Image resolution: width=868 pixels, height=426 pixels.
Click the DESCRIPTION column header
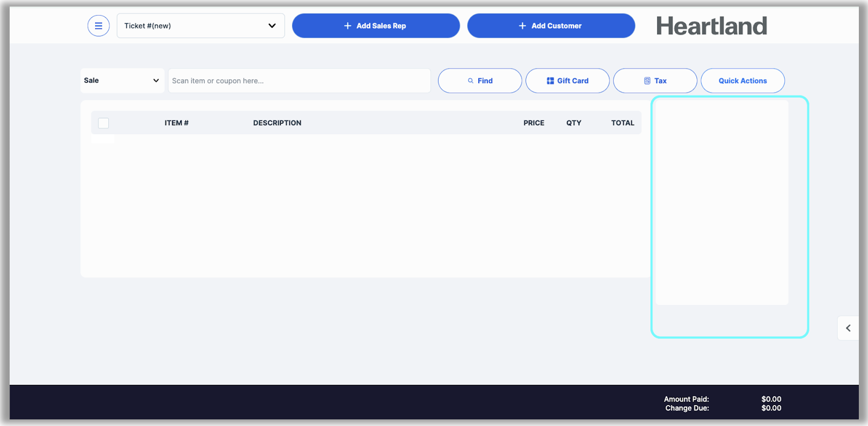pos(277,123)
